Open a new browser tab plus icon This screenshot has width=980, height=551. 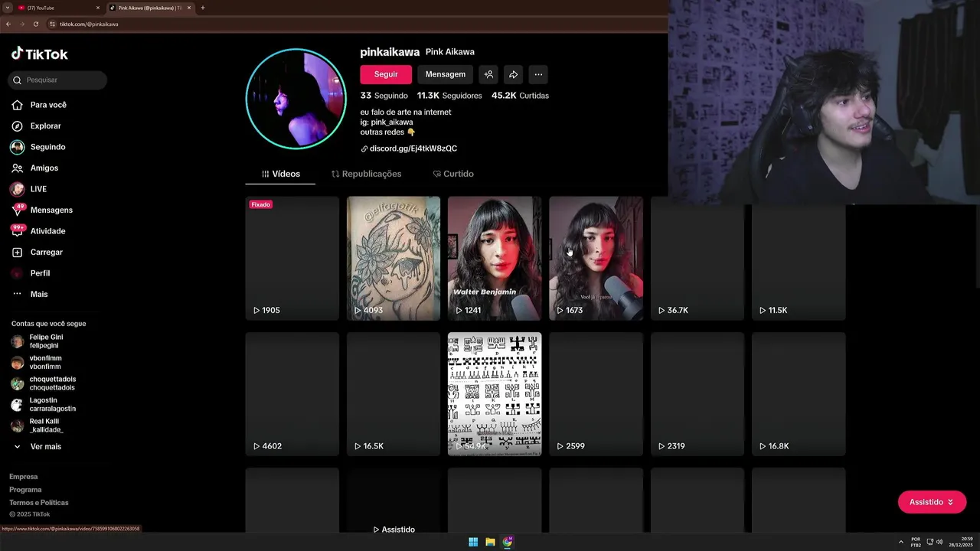(202, 8)
